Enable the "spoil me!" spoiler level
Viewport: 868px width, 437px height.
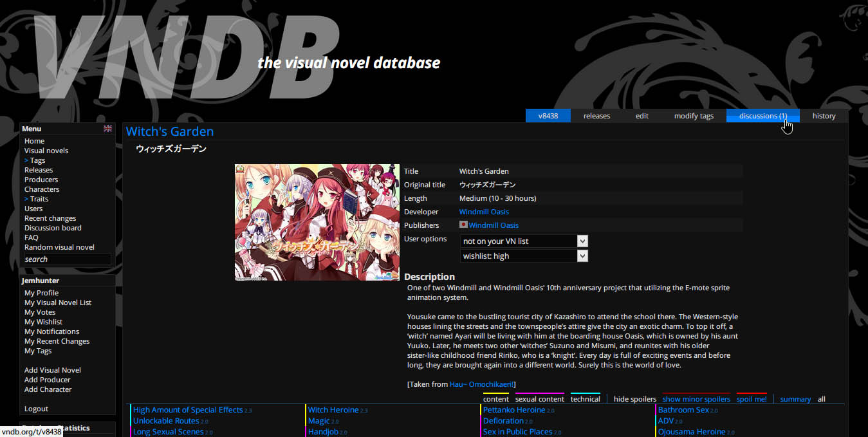point(752,398)
